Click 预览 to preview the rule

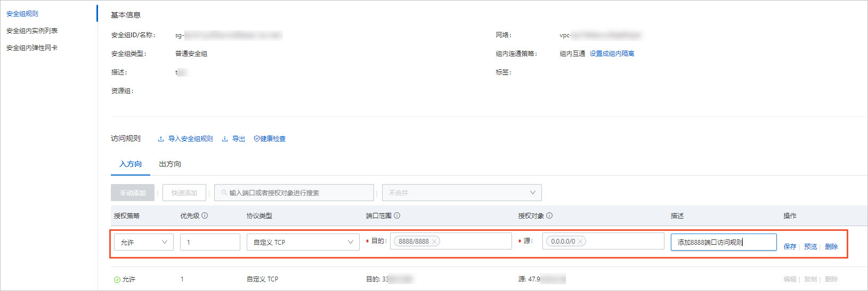pyautogui.click(x=810, y=247)
